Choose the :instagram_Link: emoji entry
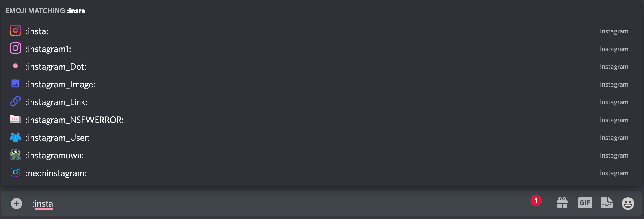Viewport: 644px width, 219px height. click(x=321, y=102)
